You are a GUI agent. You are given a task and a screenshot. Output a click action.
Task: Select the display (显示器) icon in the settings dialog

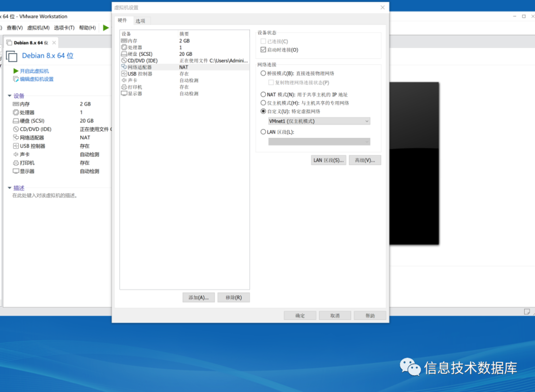pyautogui.click(x=124, y=94)
